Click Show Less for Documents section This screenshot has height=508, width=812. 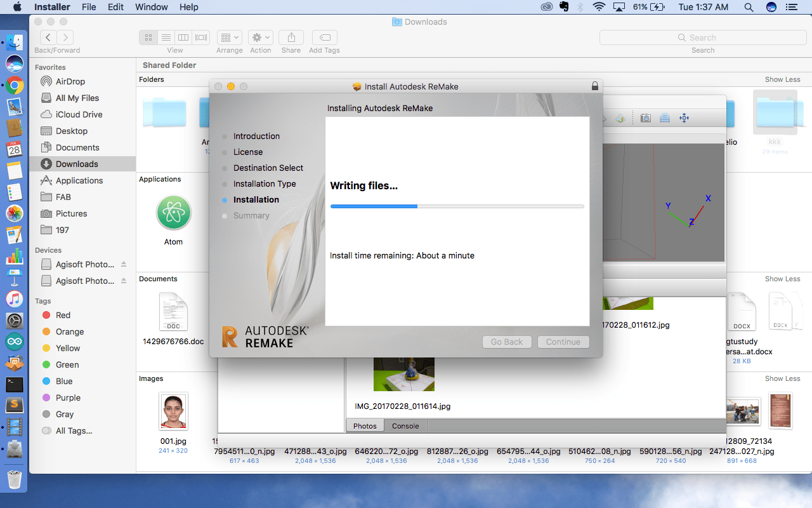782,279
